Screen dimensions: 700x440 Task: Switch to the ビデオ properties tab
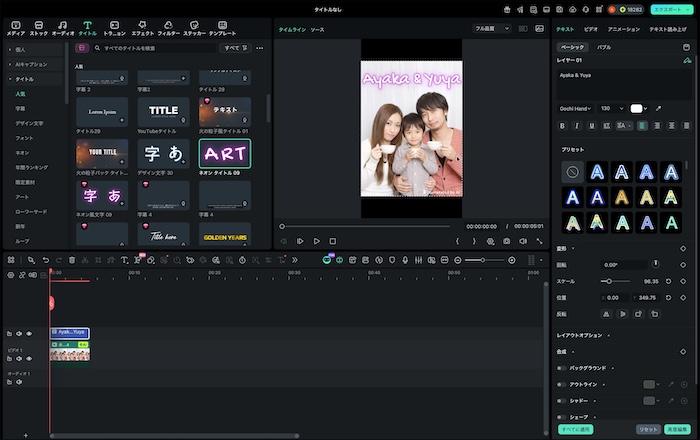591,29
